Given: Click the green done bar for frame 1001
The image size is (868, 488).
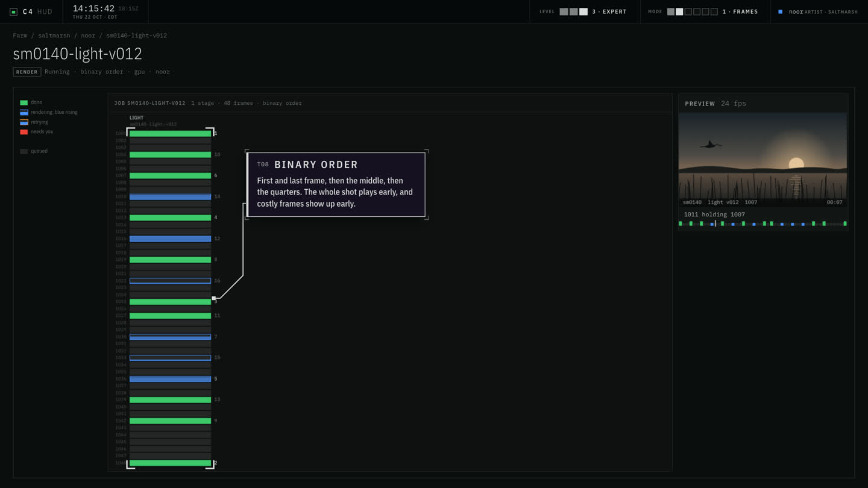Looking at the screenshot, I should [x=171, y=134].
